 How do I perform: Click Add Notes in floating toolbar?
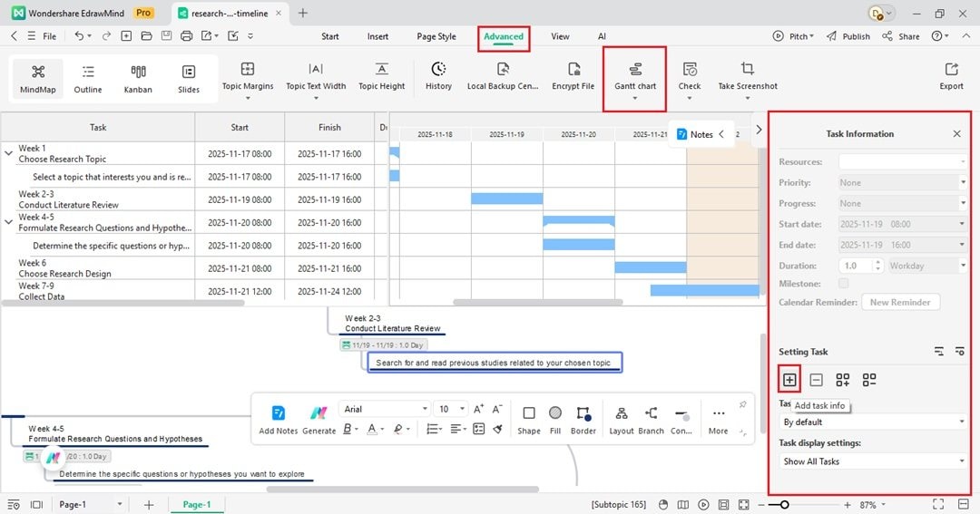pyautogui.click(x=279, y=421)
